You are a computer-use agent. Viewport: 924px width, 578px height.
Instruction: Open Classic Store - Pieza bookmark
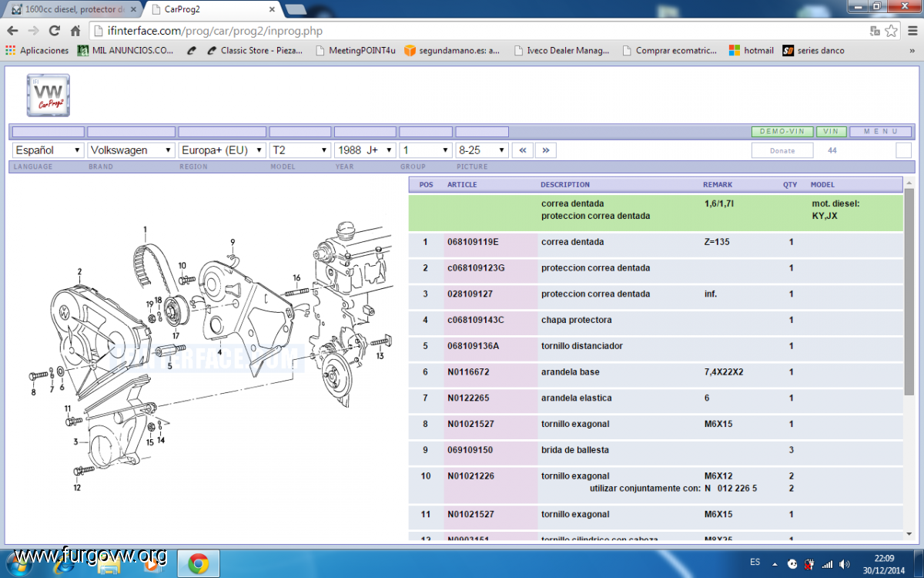[256, 50]
